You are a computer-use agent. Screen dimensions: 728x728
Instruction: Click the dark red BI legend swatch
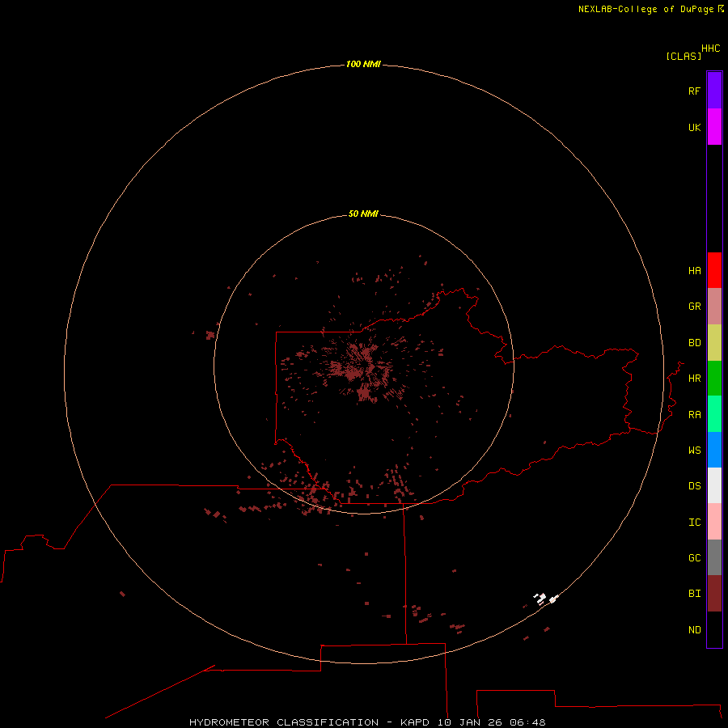(x=714, y=594)
